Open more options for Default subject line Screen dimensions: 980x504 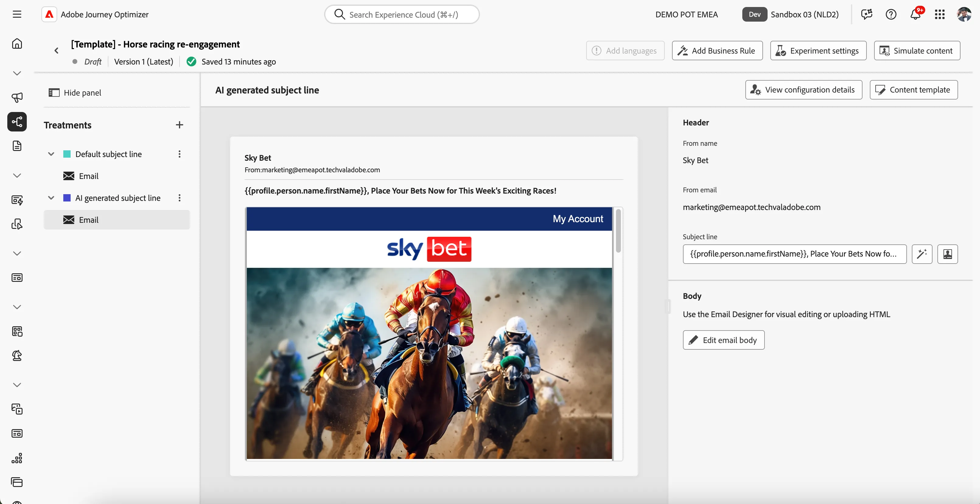(x=179, y=154)
